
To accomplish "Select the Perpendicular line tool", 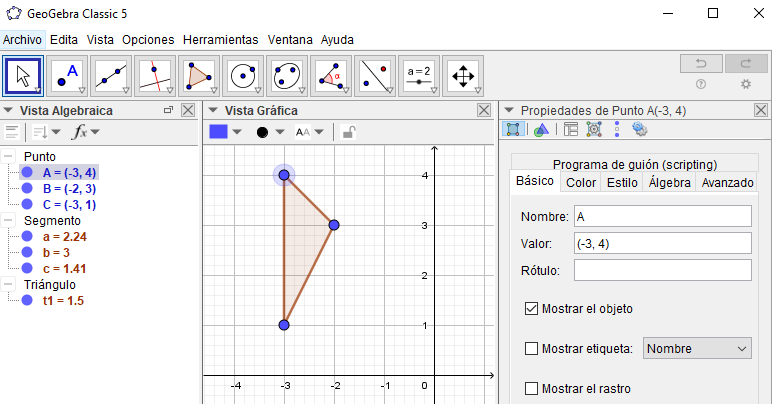I will pos(155,75).
